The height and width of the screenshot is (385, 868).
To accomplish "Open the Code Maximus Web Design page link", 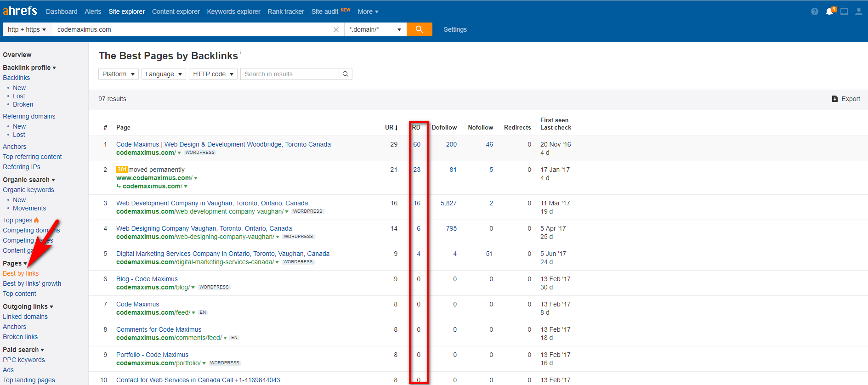I will [x=223, y=144].
